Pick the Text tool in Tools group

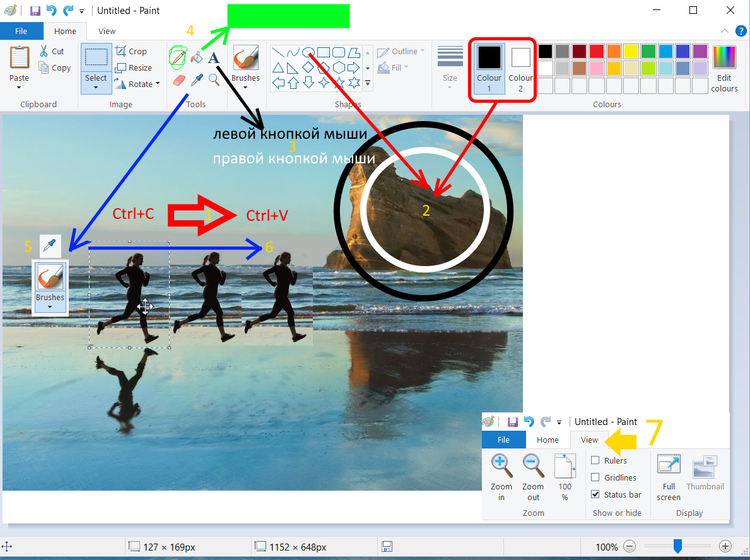tap(214, 58)
